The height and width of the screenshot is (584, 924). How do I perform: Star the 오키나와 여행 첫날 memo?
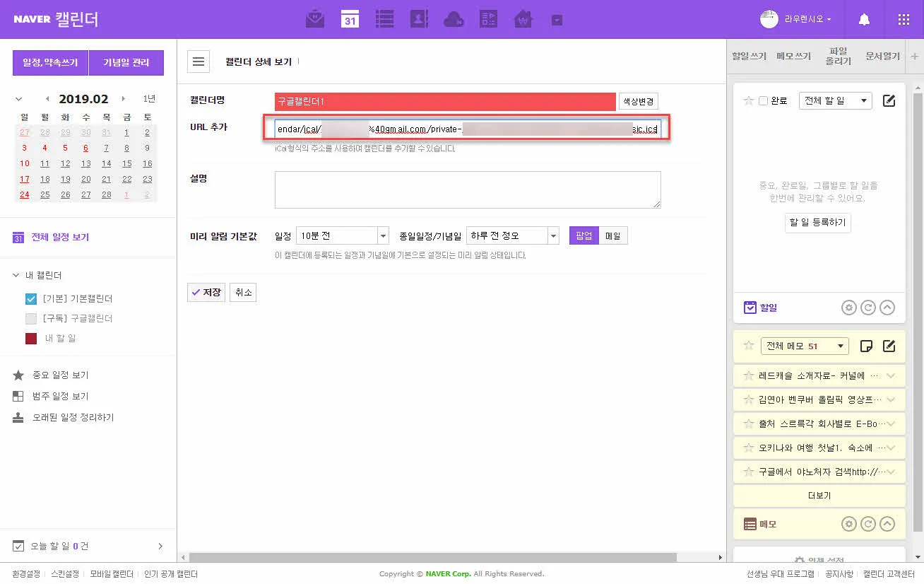click(x=749, y=448)
